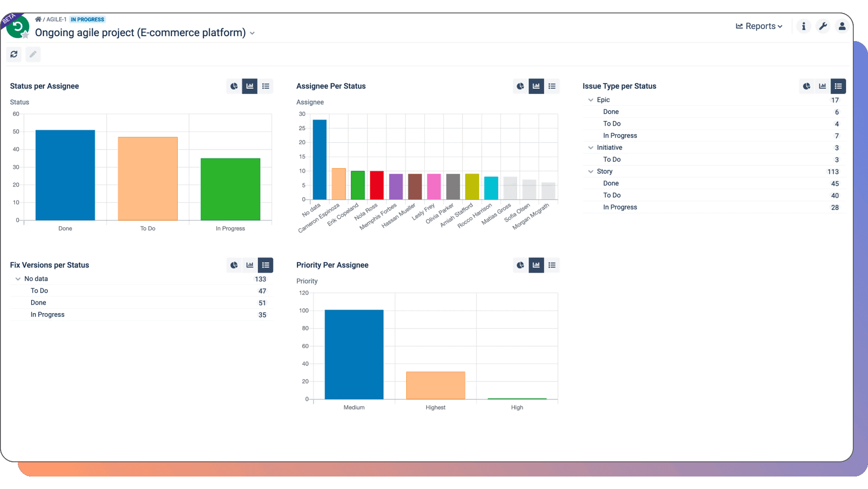This screenshot has width=868, height=489.
Task: Click the No data bar in Assignee chart
Action: pyautogui.click(x=320, y=160)
